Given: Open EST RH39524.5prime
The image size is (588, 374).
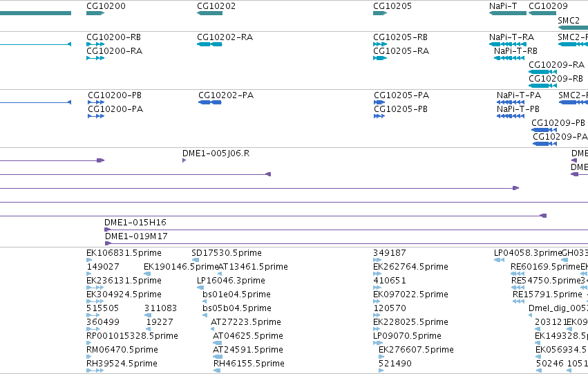Looking at the screenshot, I should click(122, 364).
